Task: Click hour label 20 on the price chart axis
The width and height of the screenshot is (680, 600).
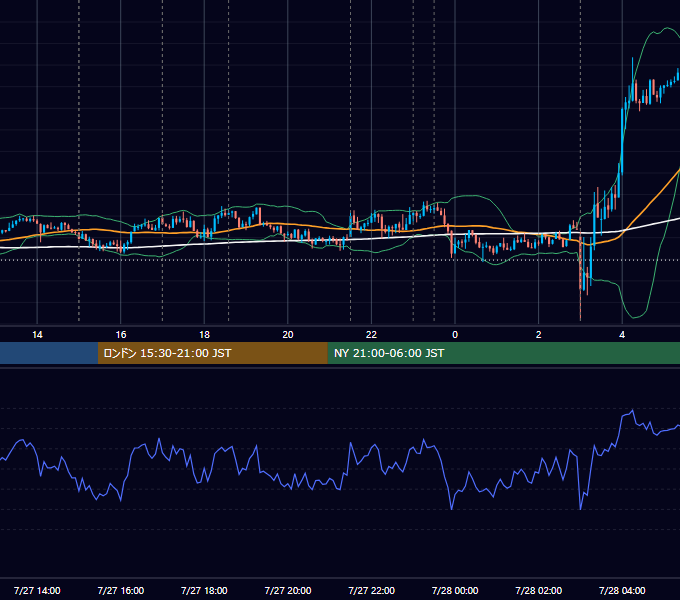Action: (288, 335)
